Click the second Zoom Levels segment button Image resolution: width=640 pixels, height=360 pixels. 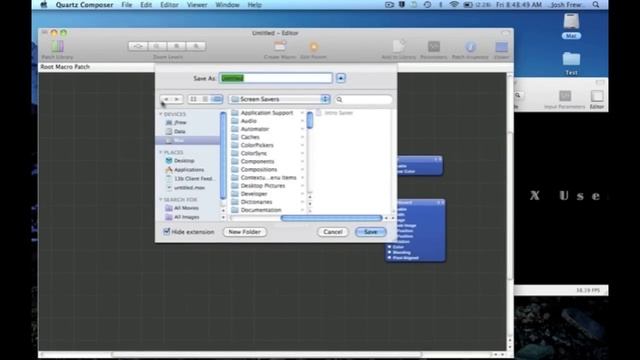pos(158,46)
